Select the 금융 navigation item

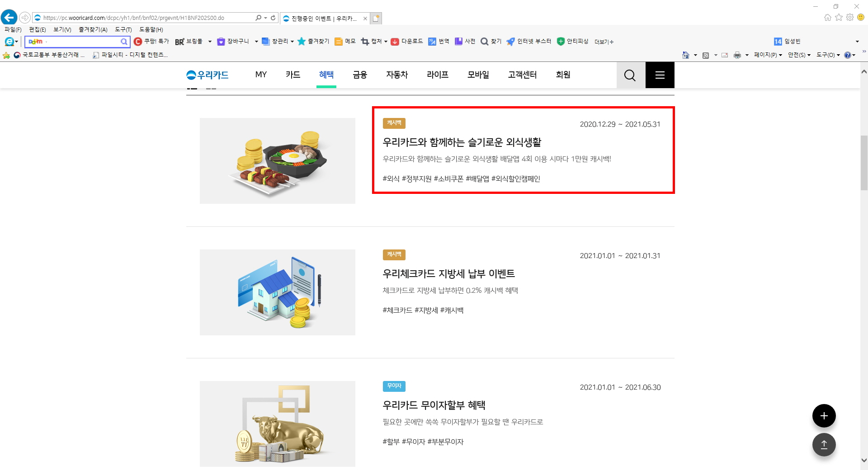360,75
